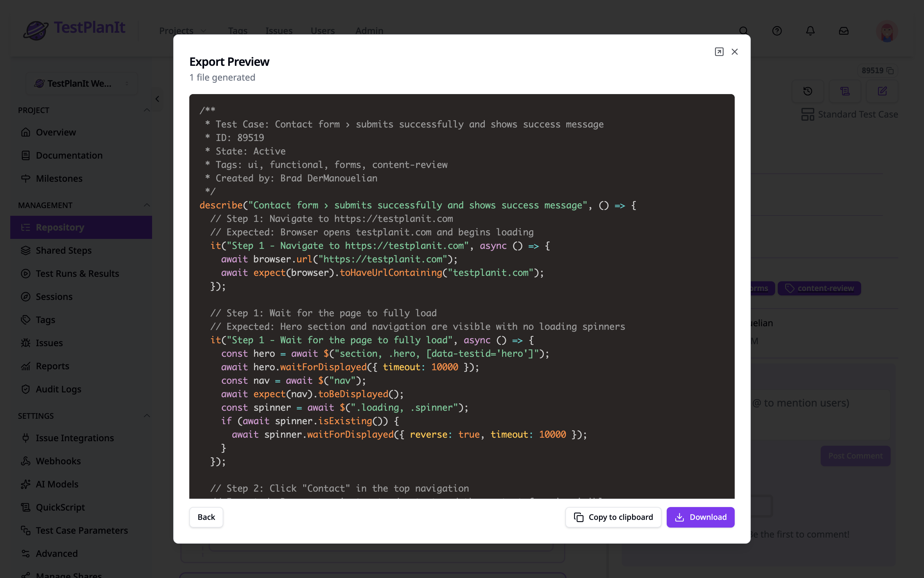Viewport: 924px width, 578px height.
Task: Select Repository in the sidebar
Action: click(81, 227)
